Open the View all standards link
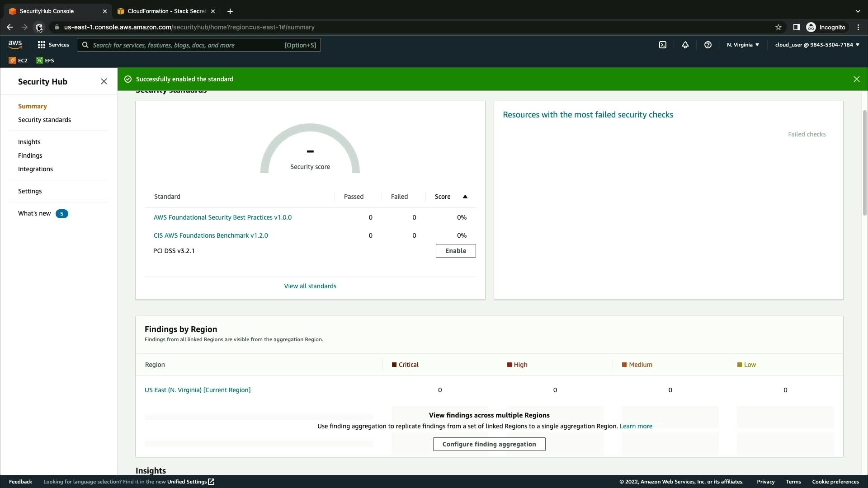The height and width of the screenshot is (488, 868). coord(310,286)
